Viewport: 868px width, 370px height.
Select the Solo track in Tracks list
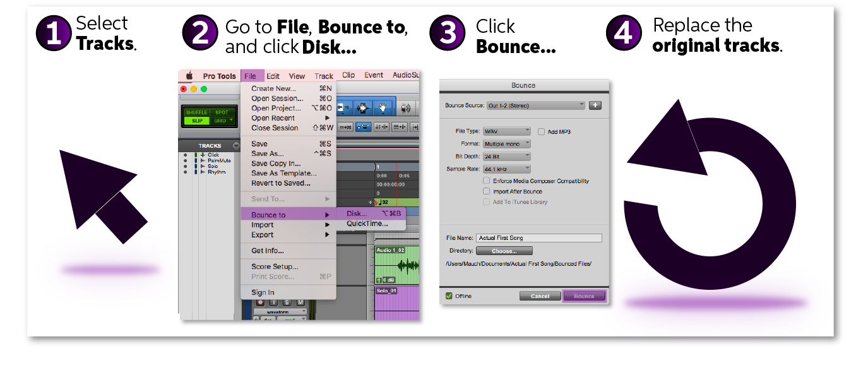[213, 166]
